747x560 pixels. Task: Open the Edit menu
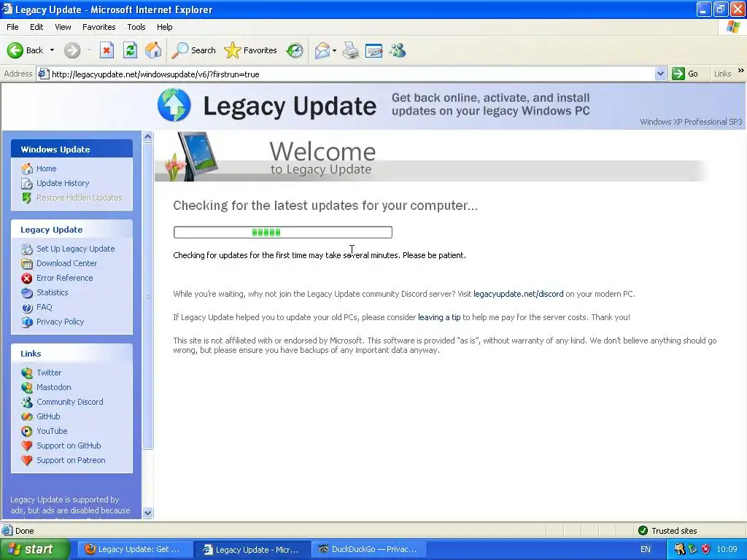36,27
